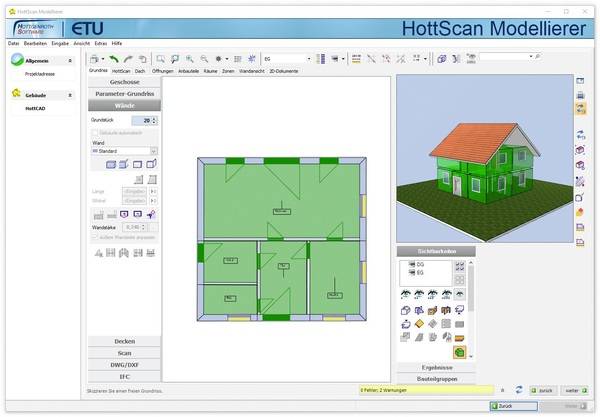This screenshot has height=417, width=600.
Task: Click the zoom out magnifier icon
Action: click(x=204, y=59)
